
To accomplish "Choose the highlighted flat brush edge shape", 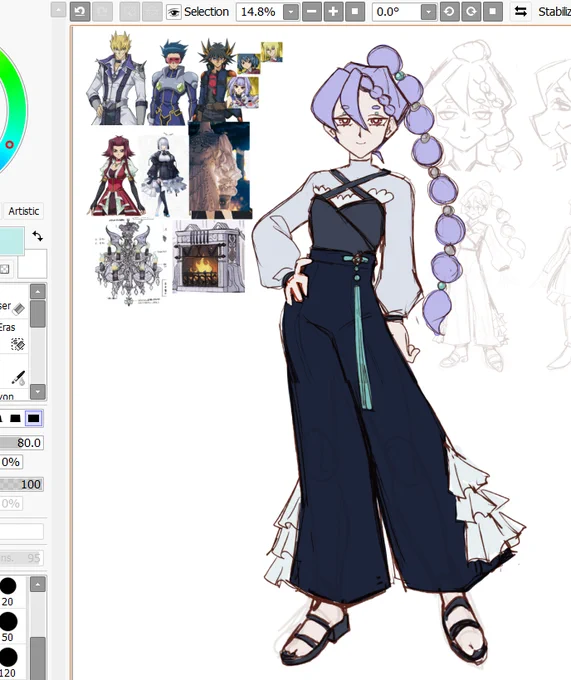I will [x=34, y=418].
